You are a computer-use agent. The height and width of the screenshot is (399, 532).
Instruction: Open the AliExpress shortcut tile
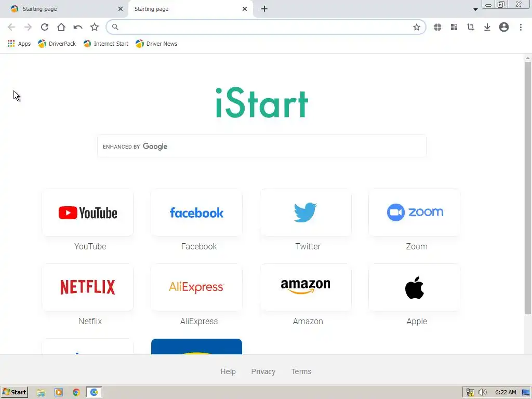click(x=196, y=287)
